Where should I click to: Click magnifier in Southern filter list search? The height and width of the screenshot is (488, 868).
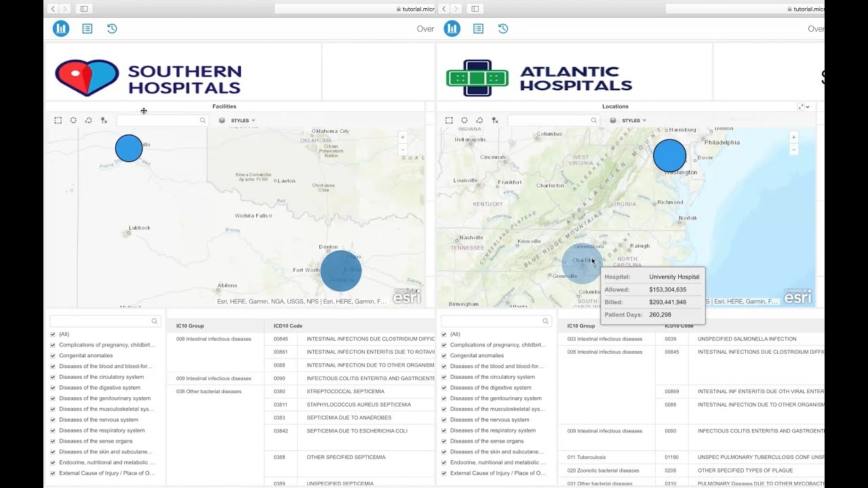point(155,321)
